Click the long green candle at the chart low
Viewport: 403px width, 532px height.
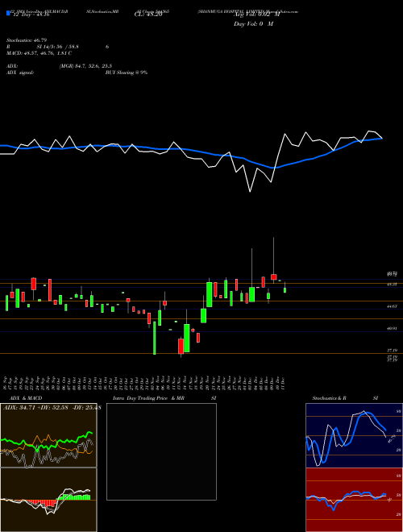(x=155, y=338)
